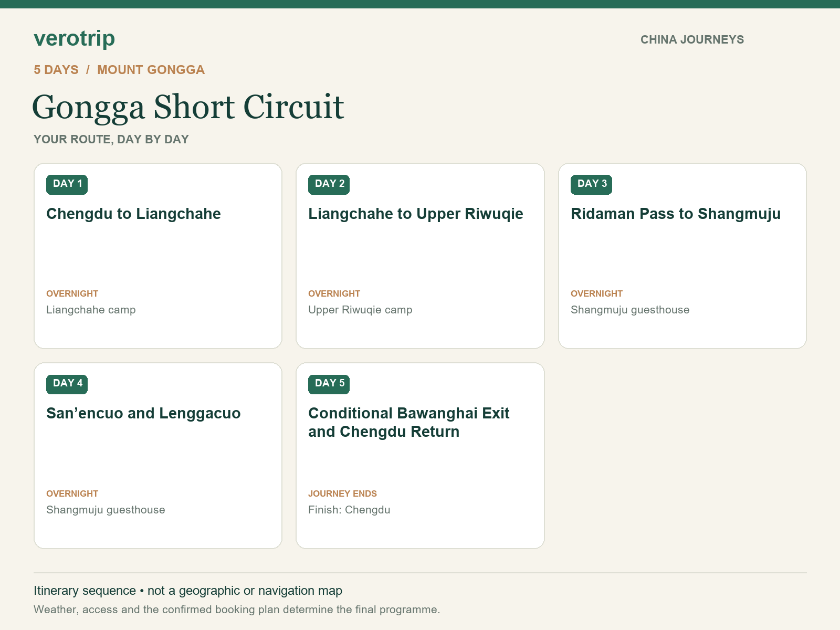Open Conditional Bawanghai Exit title
The image size is (840, 630).
coord(409,423)
